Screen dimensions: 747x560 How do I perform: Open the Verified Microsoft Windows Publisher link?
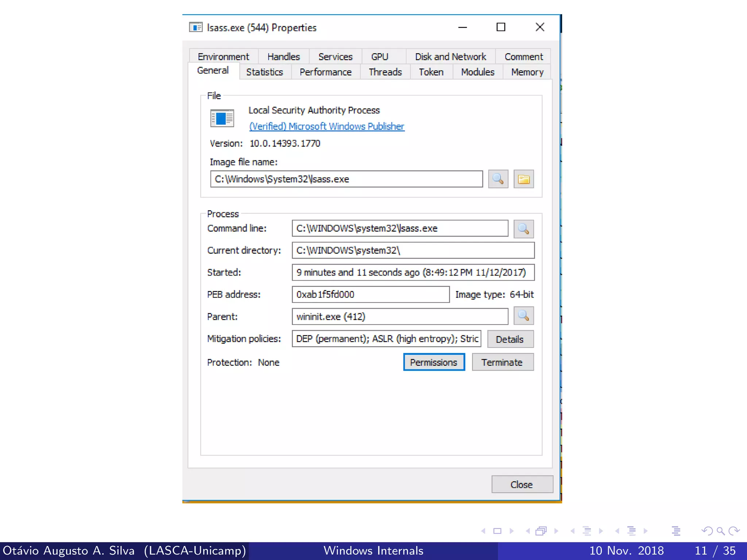point(327,126)
